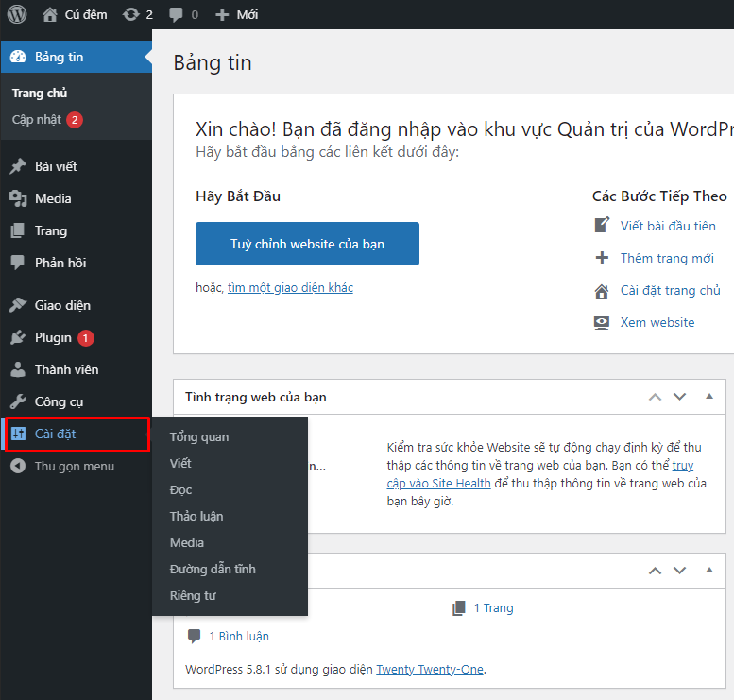
Task: Collapse the Tình trạng web của bạn panel
Action: point(709,397)
